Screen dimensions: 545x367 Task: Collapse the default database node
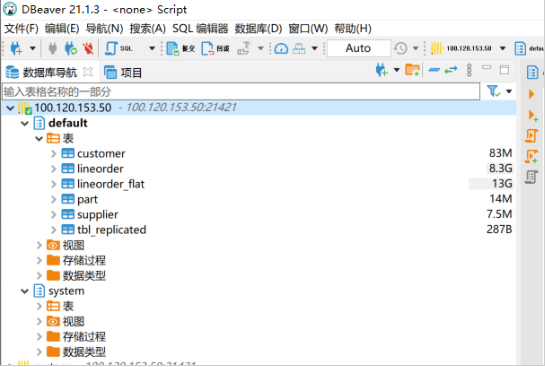pyautogui.click(x=24, y=123)
